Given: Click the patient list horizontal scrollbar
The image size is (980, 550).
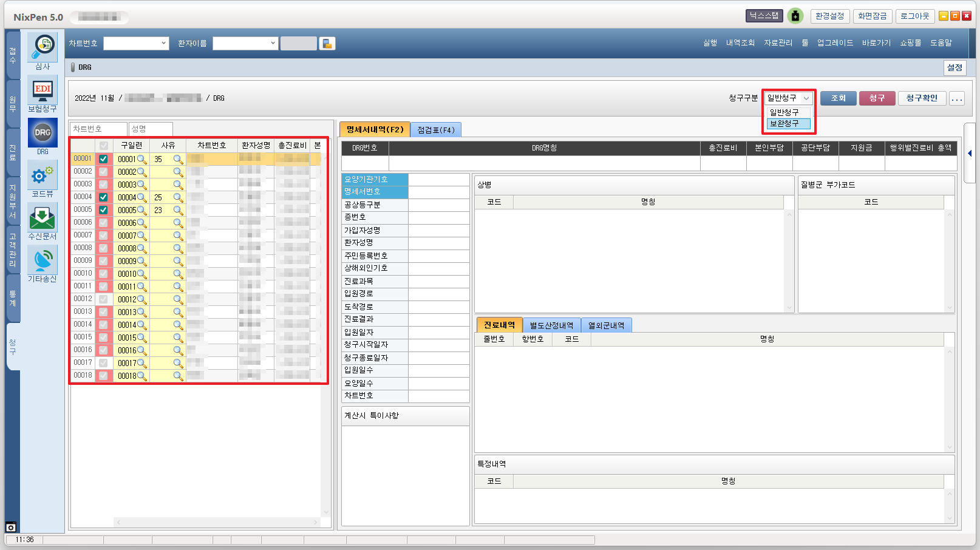Looking at the screenshot, I should click(x=216, y=522).
